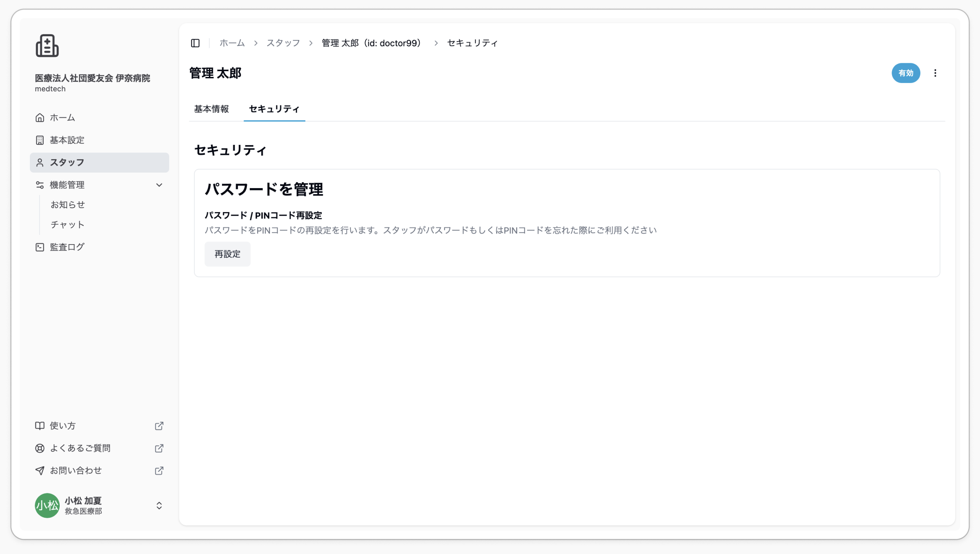Open ホーム in the sidebar
The image size is (980, 554).
tap(99, 118)
